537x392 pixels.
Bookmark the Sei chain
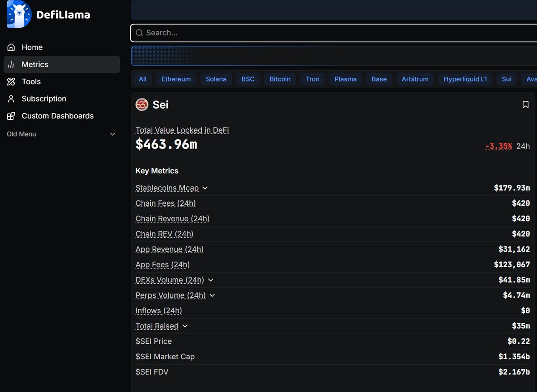click(x=525, y=105)
